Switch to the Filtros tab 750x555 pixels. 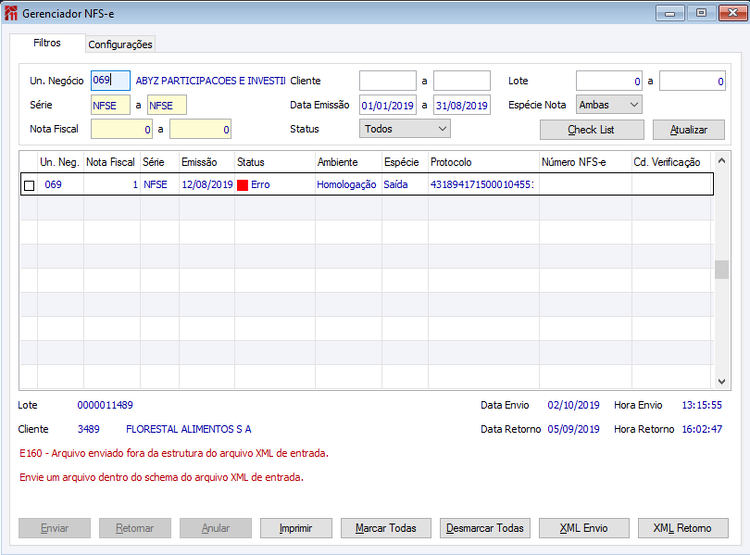click(x=47, y=43)
